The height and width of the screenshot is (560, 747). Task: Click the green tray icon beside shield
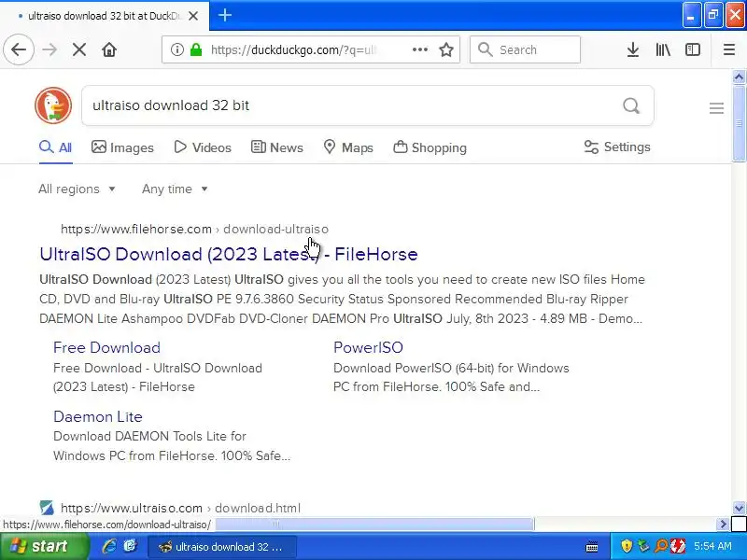pyautogui.click(x=643, y=546)
